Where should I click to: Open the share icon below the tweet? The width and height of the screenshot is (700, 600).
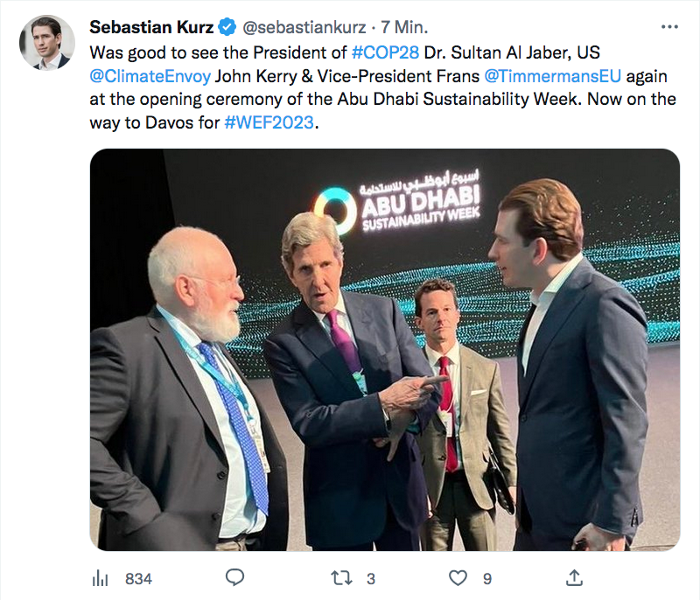[575, 578]
